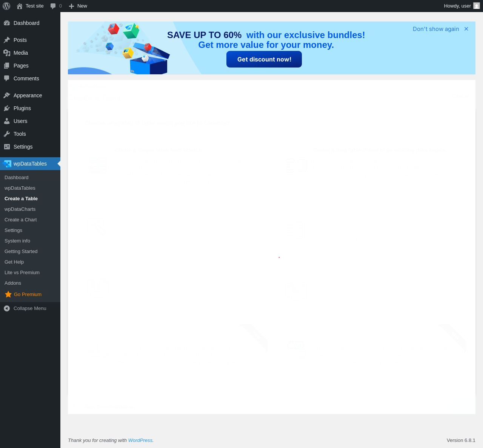Click the sidebar Settings sliders icon

pos(7,147)
